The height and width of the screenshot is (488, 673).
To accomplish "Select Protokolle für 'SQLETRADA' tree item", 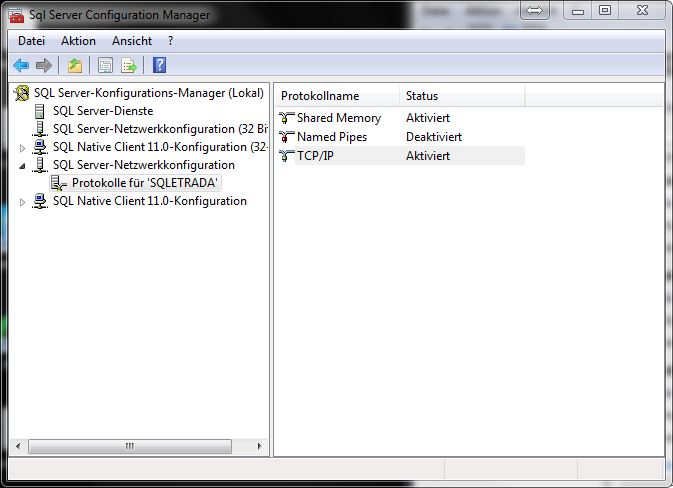I will [144, 183].
